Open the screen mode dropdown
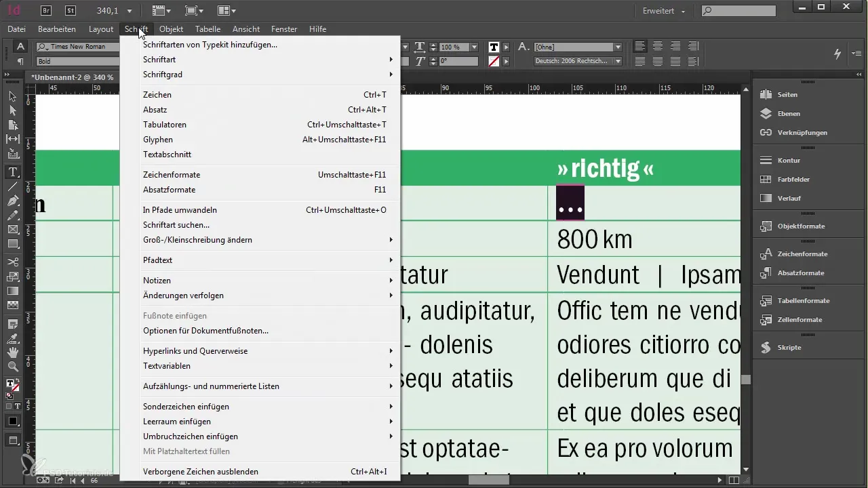 [x=194, y=10]
